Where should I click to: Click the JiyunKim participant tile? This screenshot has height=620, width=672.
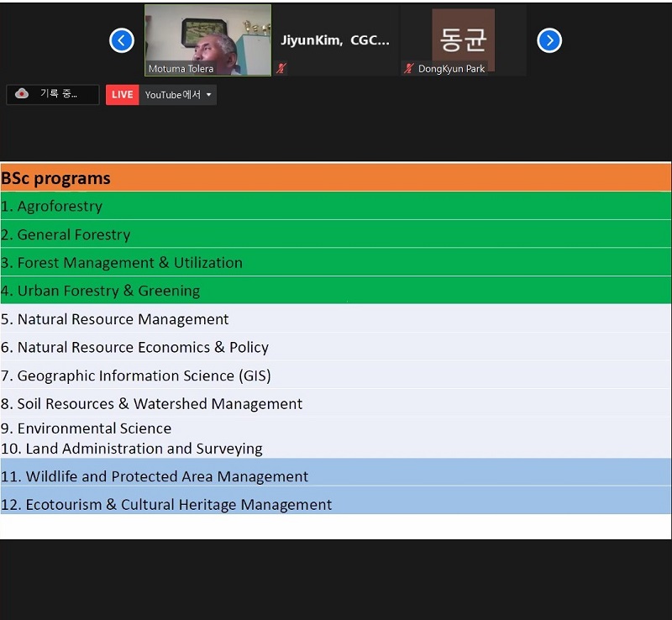click(335, 39)
